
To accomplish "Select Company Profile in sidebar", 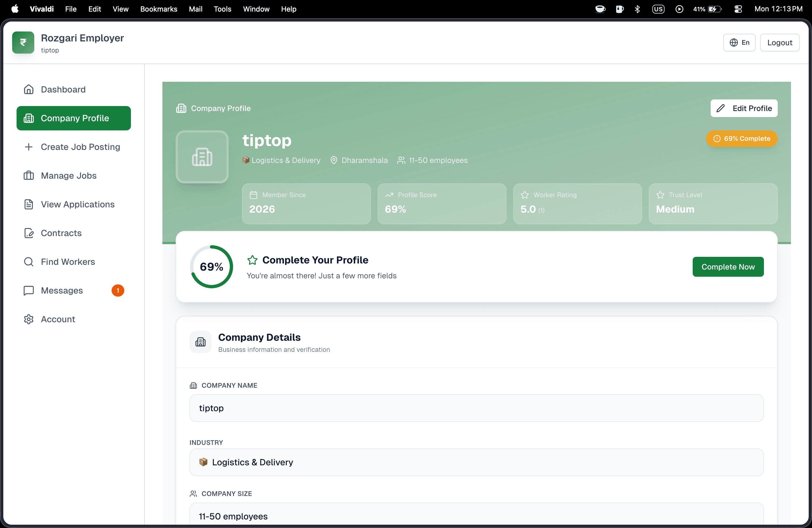I will pyautogui.click(x=74, y=118).
